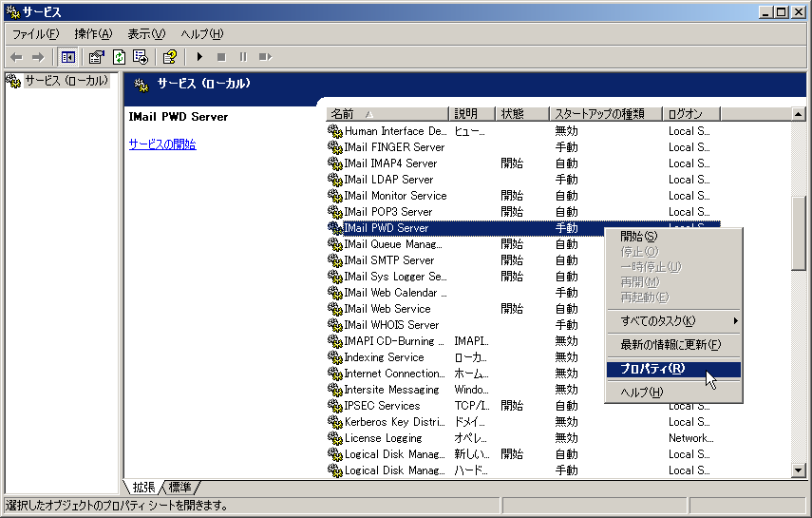Select the highlighted IMail PWD Server row
The width and height of the screenshot is (812, 518).
point(523,228)
